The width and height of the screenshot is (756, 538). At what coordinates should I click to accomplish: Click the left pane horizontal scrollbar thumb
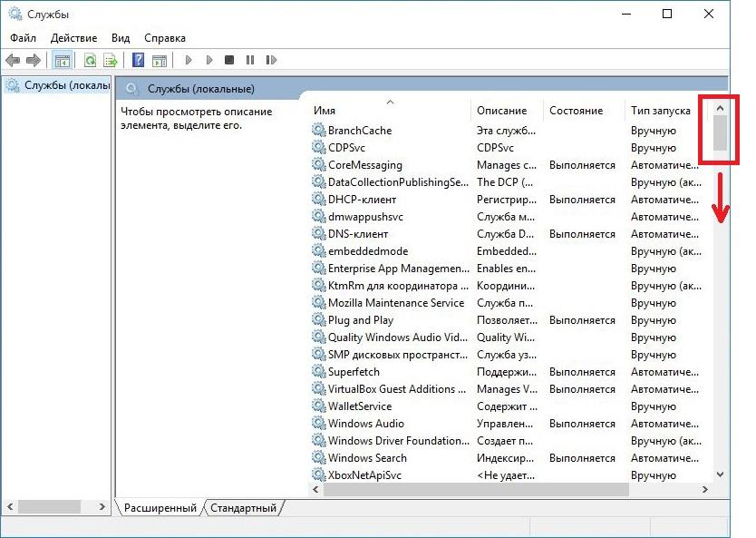click(49, 506)
